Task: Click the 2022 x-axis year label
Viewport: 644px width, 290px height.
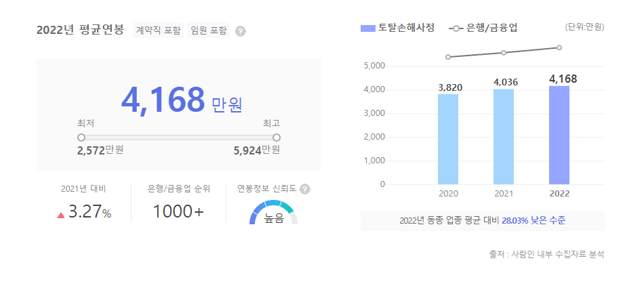Action: [x=559, y=194]
